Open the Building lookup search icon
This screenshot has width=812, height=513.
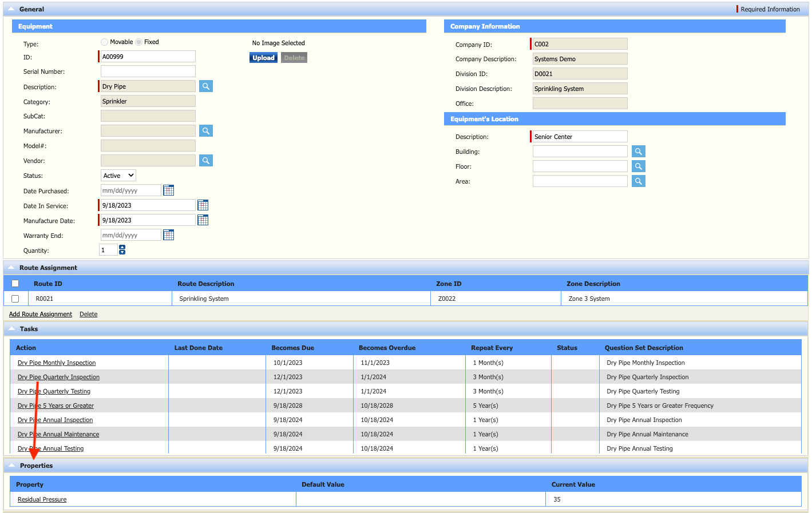tap(638, 151)
